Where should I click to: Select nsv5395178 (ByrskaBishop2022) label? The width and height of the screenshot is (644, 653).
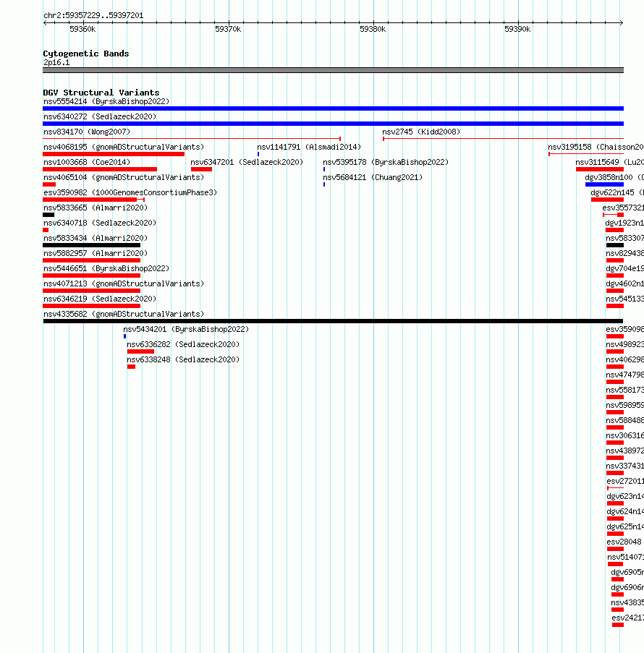386,163
